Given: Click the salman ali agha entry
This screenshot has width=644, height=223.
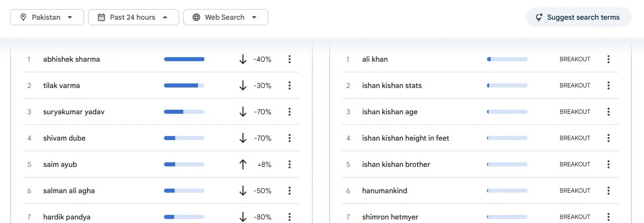Looking at the screenshot, I should click(x=69, y=191).
